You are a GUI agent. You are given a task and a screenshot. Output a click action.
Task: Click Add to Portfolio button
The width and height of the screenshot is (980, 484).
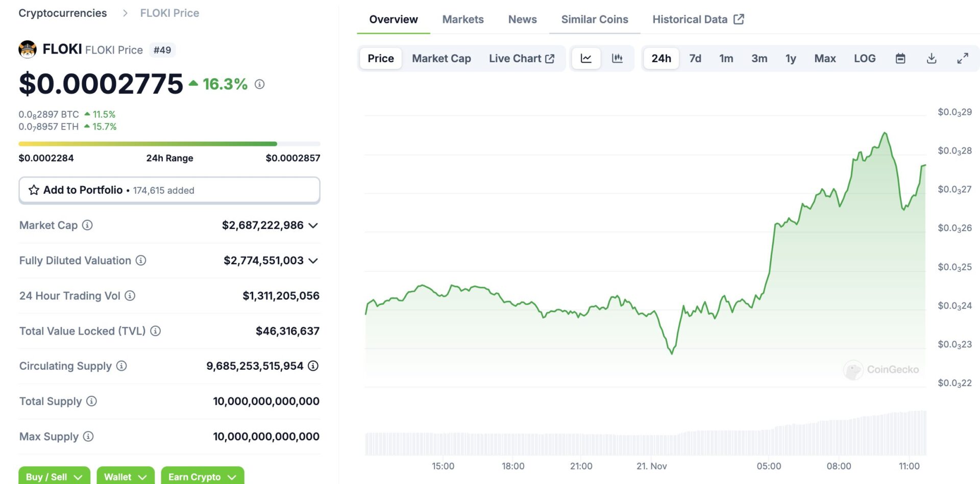pyautogui.click(x=169, y=190)
